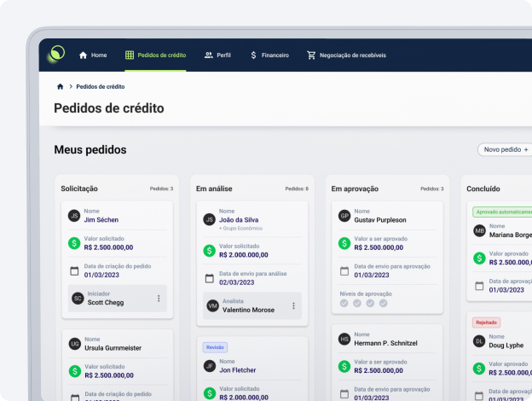Image resolution: width=532 pixels, height=401 pixels.
Task: Open Negociação de recebíveis tab
Action: click(346, 55)
